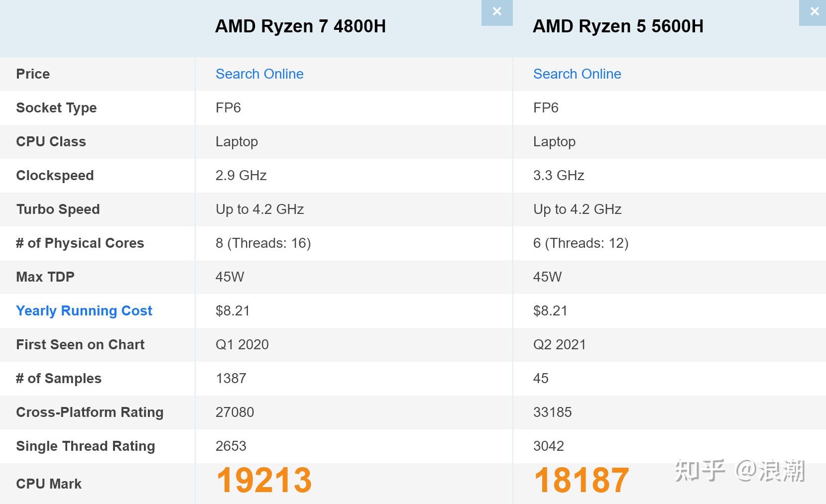Click the CPU Mark value 19213
Screen dimensions: 826x504
[x=264, y=479]
